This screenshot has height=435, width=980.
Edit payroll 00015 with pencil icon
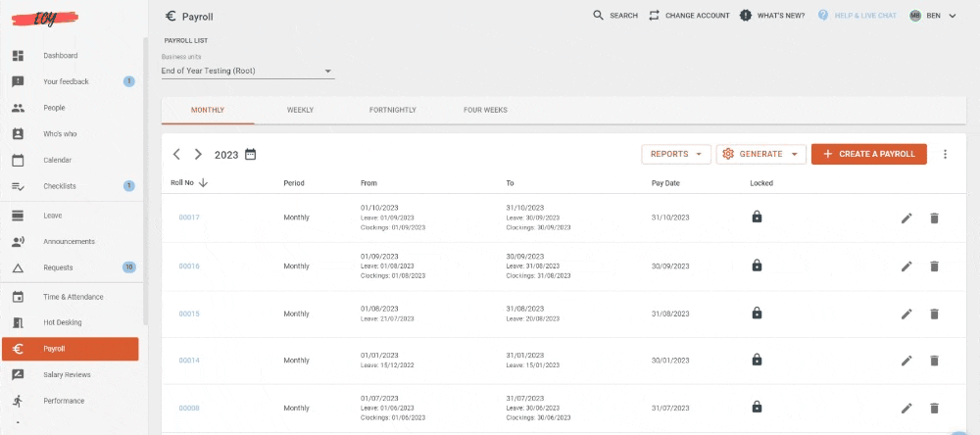(906, 314)
